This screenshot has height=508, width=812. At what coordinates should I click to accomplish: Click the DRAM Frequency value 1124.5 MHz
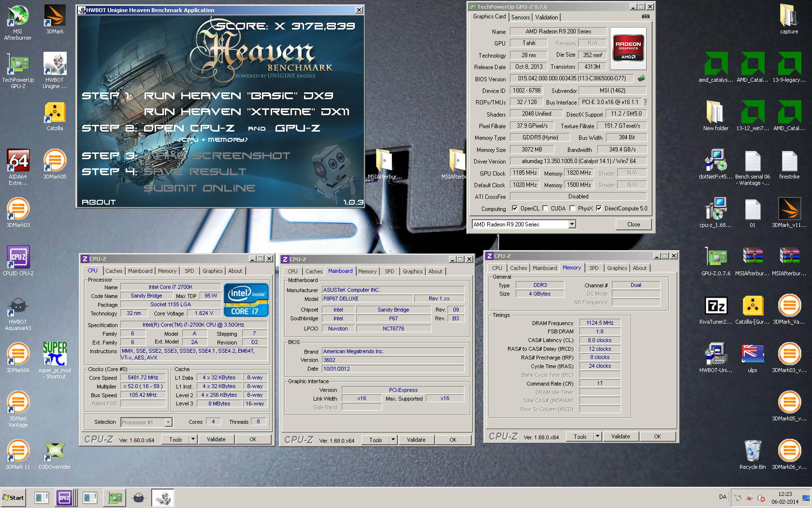click(x=600, y=323)
